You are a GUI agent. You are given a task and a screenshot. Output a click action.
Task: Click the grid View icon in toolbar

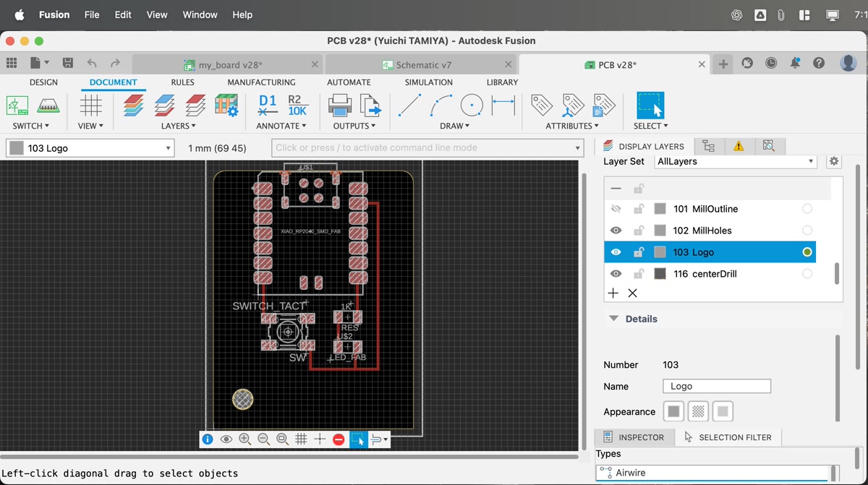[x=90, y=106]
